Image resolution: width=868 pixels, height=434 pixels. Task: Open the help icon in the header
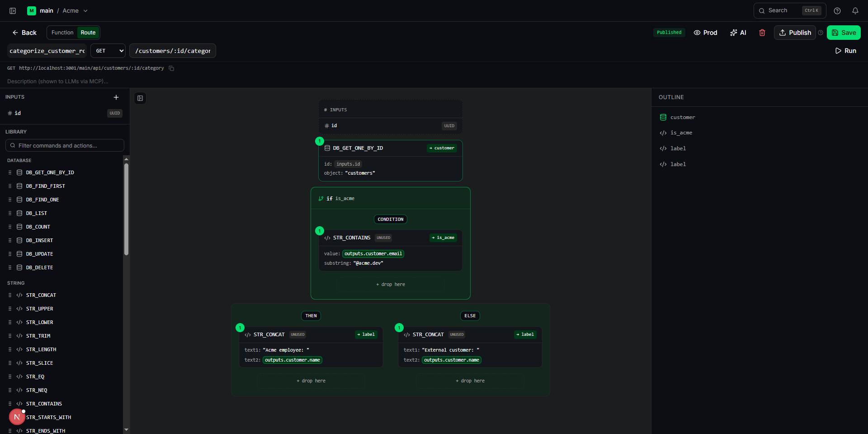(x=837, y=11)
